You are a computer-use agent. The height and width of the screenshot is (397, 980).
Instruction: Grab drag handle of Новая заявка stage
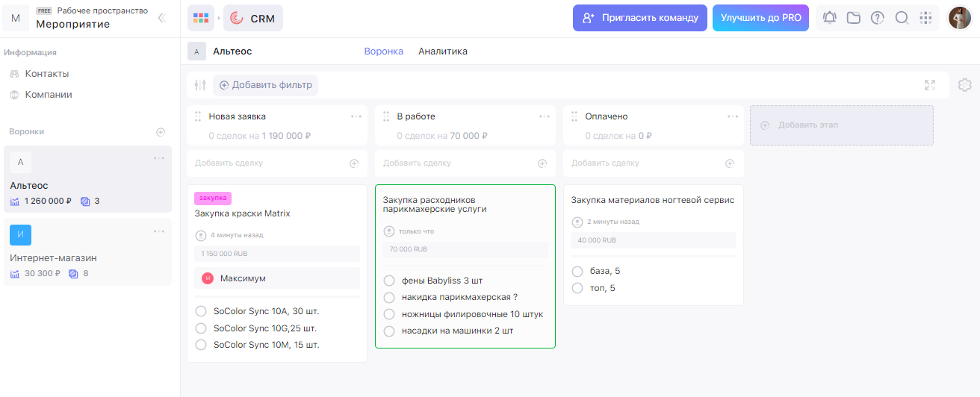pos(198,116)
